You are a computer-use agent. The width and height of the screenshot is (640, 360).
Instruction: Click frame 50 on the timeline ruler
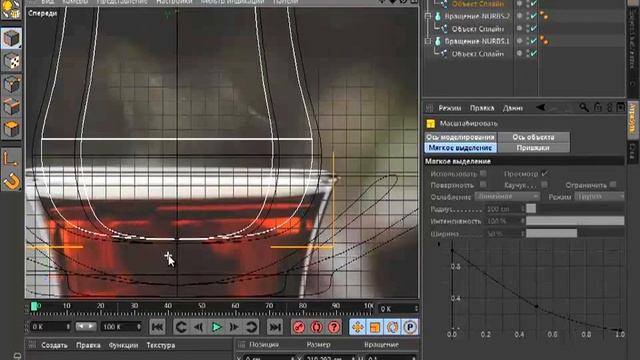pyautogui.click(x=202, y=306)
